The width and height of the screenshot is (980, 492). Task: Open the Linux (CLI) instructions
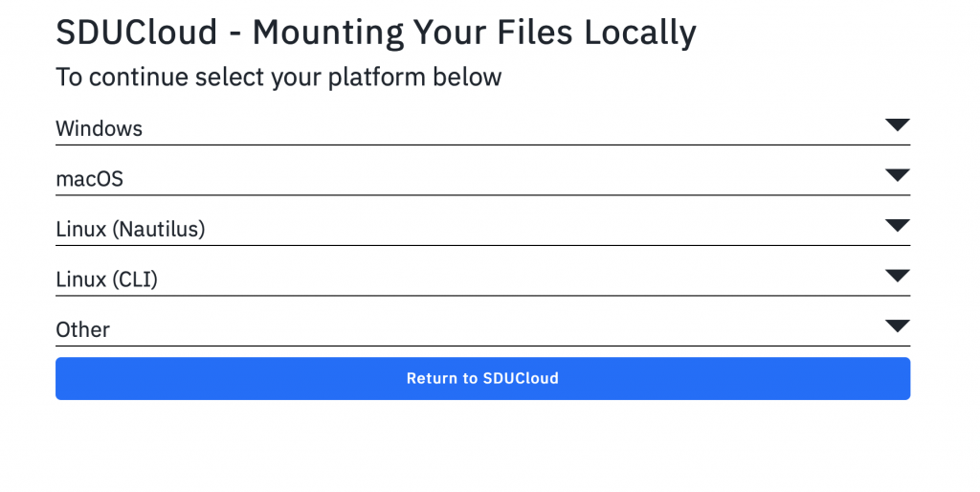[482, 280]
